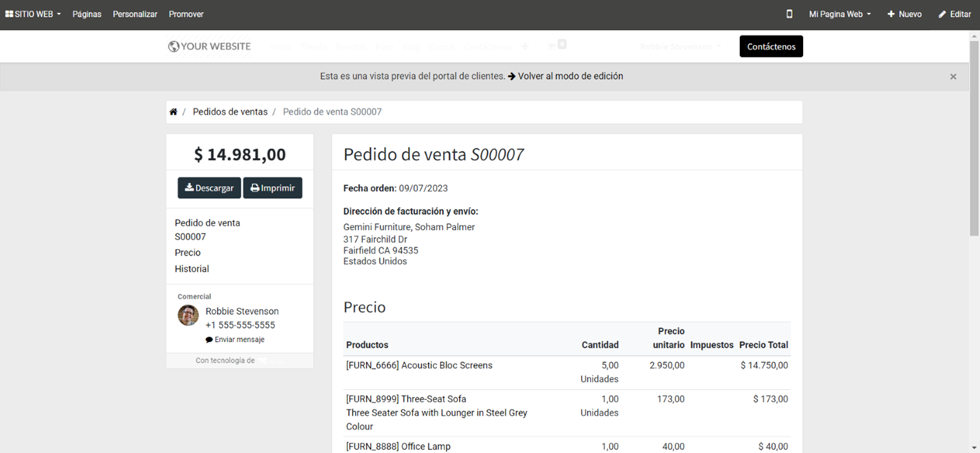Click the shopping cart icon in navbar
Image resolution: width=980 pixels, height=453 pixels.
pyautogui.click(x=552, y=46)
